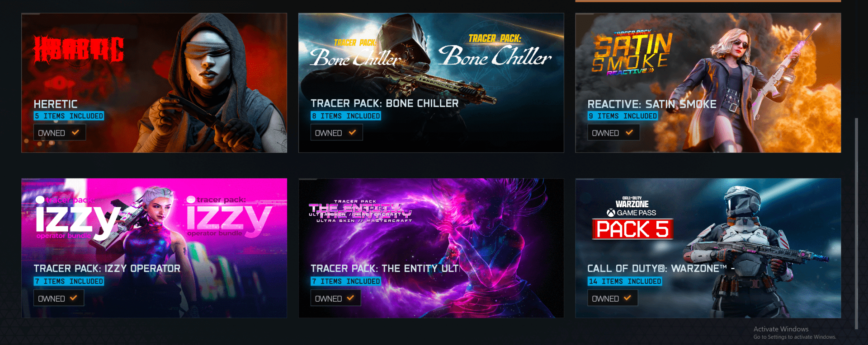This screenshot has height=345, width=868.
Task: Click the Satin Smoke owned checkmark icon
Action: (x=629, y=132)
